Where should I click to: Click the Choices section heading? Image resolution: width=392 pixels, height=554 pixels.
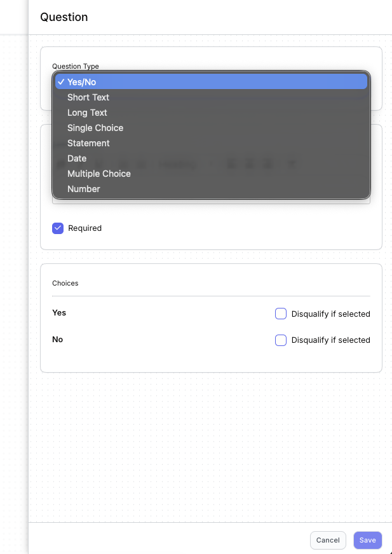pos(65,283)
